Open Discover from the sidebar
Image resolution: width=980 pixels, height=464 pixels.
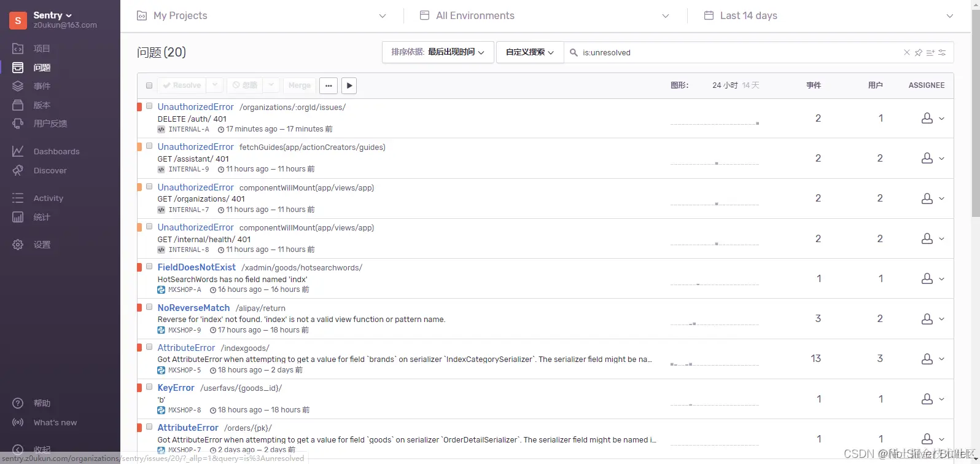(50, 170)
